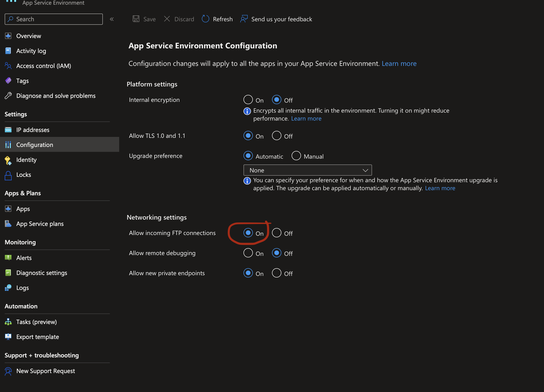Click the Configuration sliders icon
This screenshot has width=544, height=392.
pyautogui.click(x=8, y=145)
